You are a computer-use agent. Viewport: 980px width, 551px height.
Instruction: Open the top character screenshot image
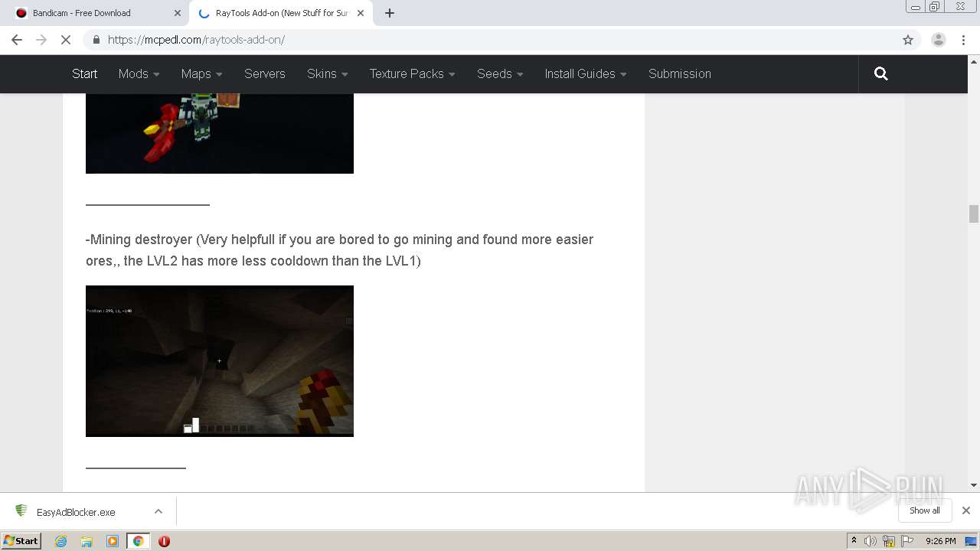220,133
